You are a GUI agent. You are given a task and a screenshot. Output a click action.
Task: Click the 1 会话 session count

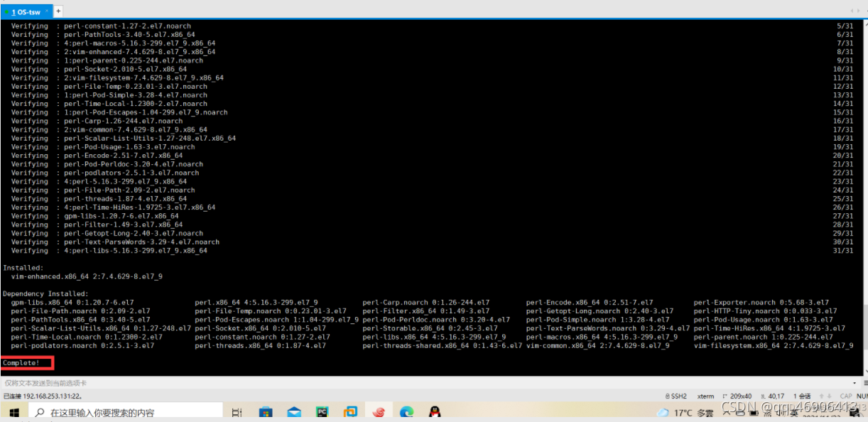[x=803, y=396]
